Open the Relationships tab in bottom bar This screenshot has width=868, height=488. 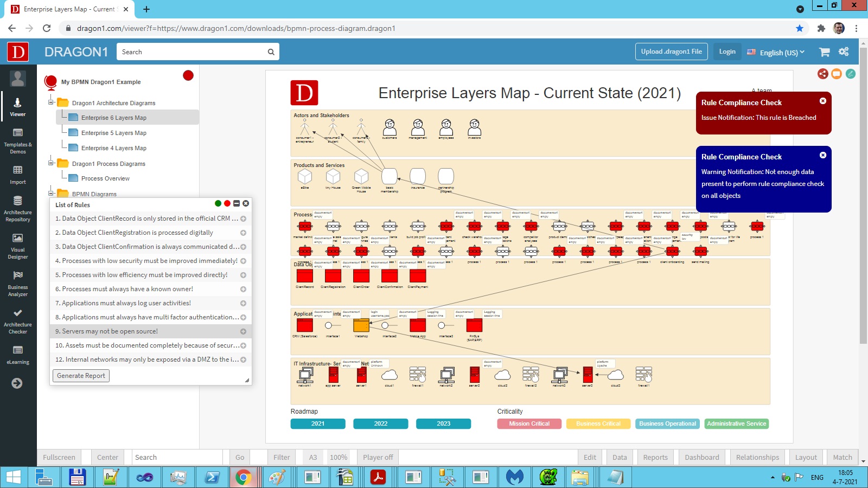(757, 457)
